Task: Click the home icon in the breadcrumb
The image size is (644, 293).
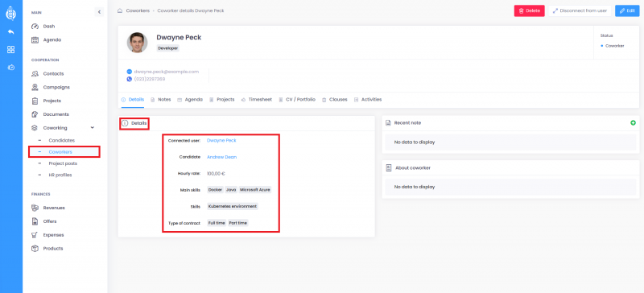Action: (x=120, y=10)
